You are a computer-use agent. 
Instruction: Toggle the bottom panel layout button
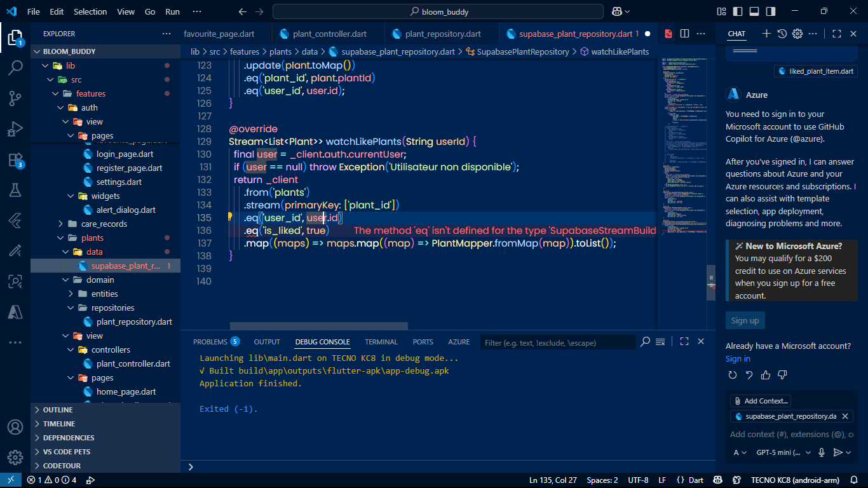[754, 11]
